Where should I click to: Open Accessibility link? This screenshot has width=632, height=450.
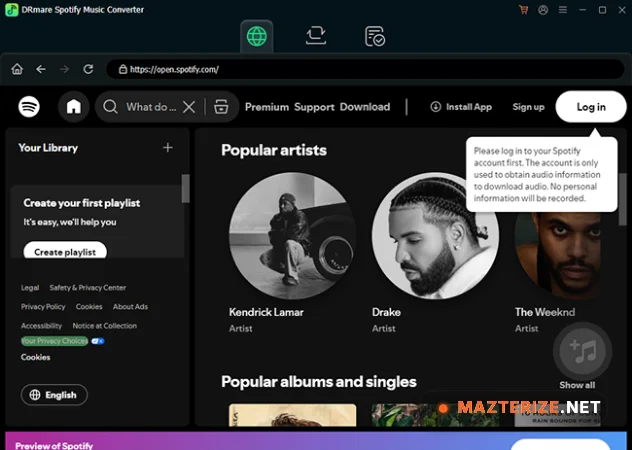click(41, 325)
